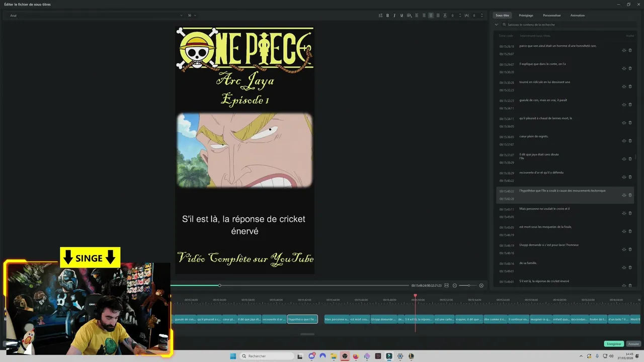644x362 pixels.
Task: Split subtitle 'gueule de con, mais en vrai'
Action: click(x=624, y=105)
